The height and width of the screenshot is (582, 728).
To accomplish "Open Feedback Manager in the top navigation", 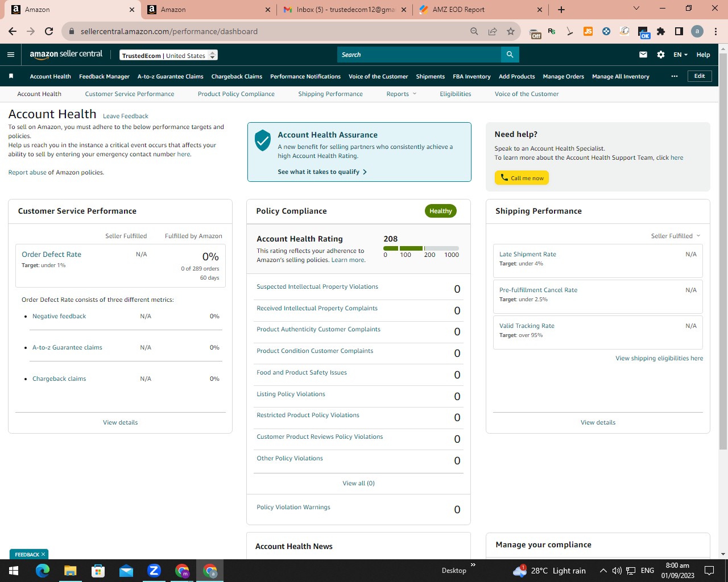I will pyautogui.click(x=104, y=76).
